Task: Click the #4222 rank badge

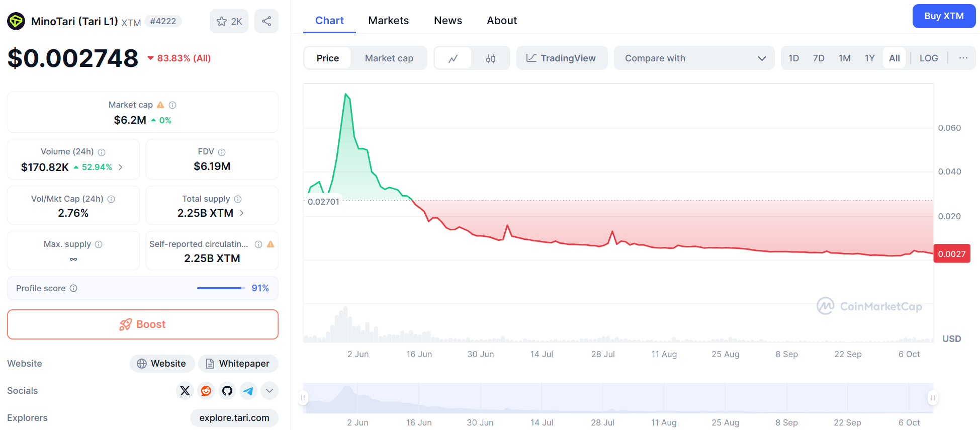Action: (163, 21)
